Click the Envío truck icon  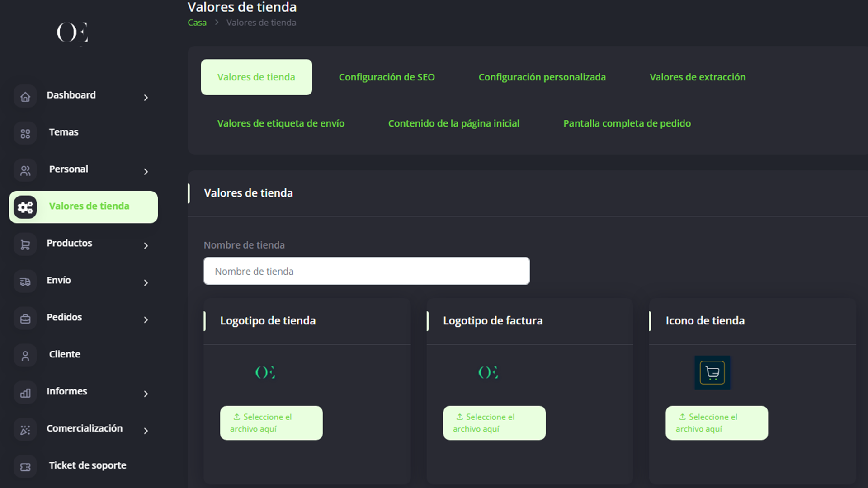point(25,282)
